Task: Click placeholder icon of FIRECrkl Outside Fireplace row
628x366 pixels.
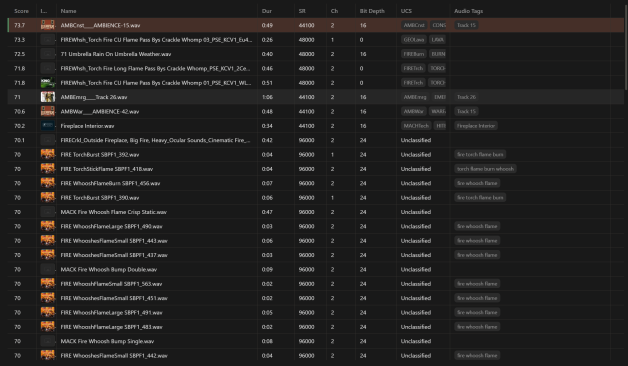Action: click(x=48, y=140)
